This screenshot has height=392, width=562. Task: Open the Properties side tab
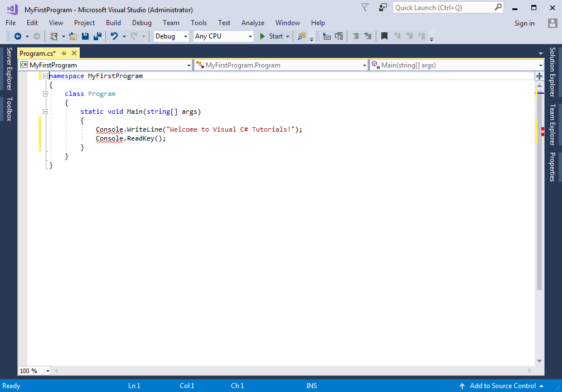coord(553,167)
